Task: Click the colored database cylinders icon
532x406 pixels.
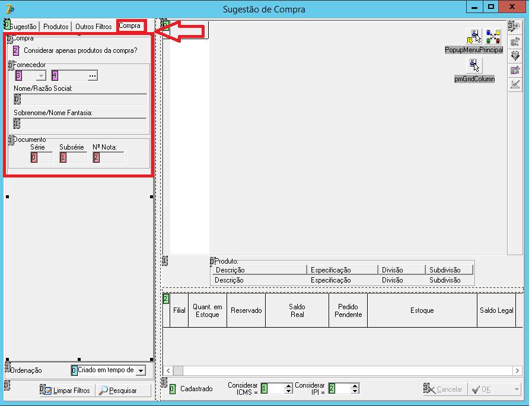Action: [x=493, y=36]
